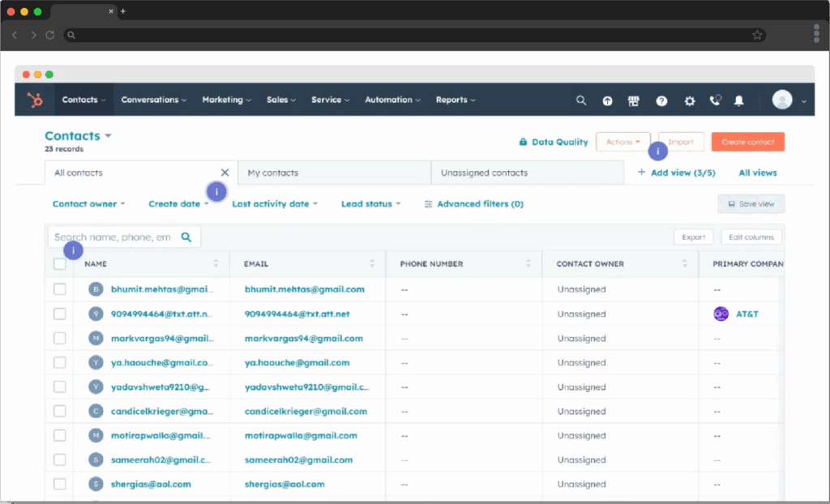Sort by the Email column arrows
This screenshot has width=830, height=504.
[x=371, y=263]
